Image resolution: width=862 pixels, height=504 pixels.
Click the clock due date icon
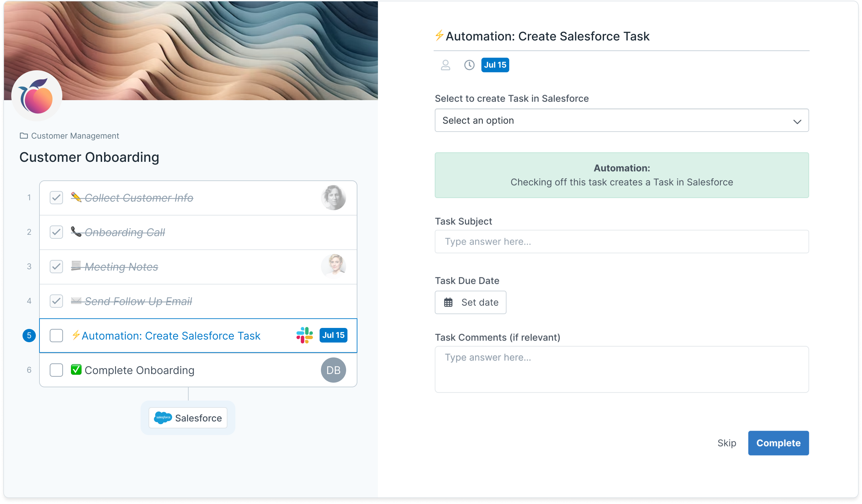(469, 65)
